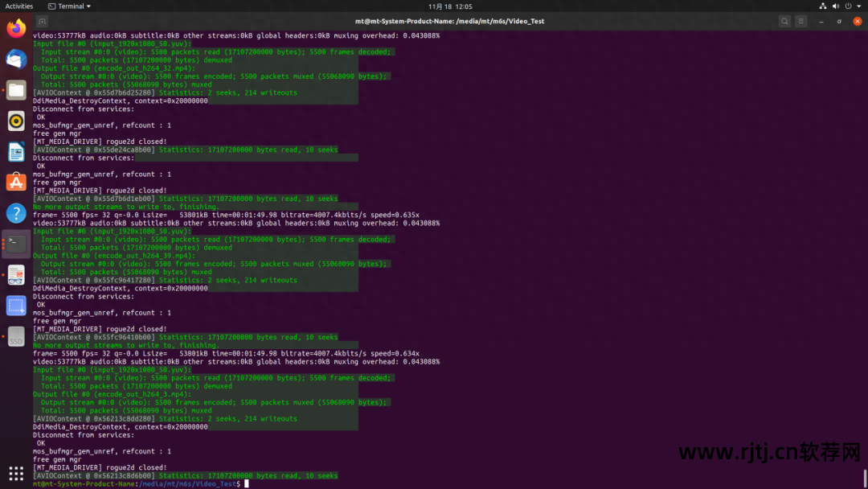This screenshot has width=868, height=489.
Task: Open the SSD drive dock icon
Action: click(16, 337)
